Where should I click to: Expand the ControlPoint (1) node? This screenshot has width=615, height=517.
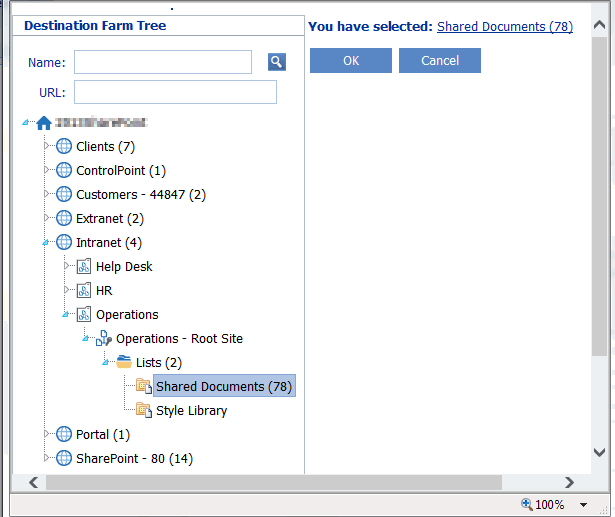tap(45, 170)
